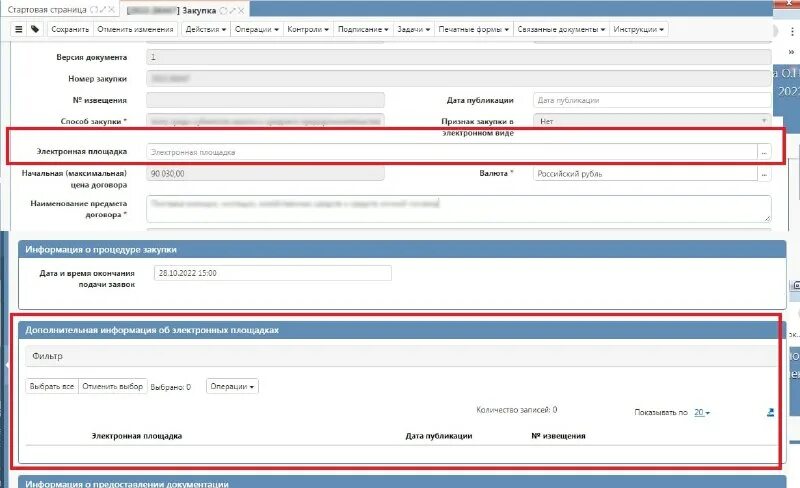Open the Операции dropdown in the electronic platforms section

232,386
